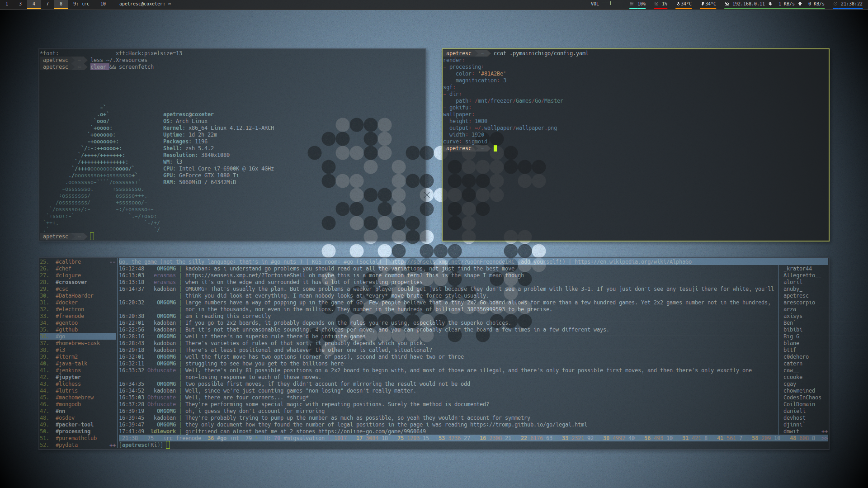
Task: Click nick arescorpio in the nicklist
Action: tap(799, 303)
